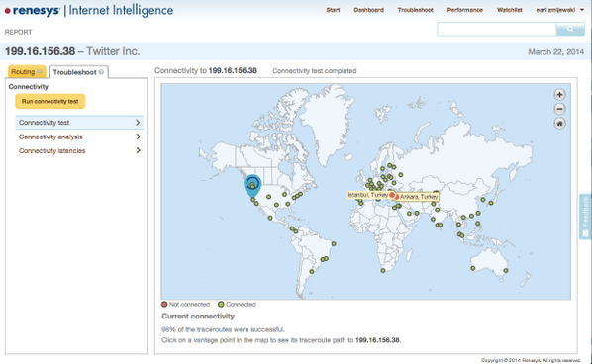Expand Connectivity analysis chevron

pyautogui.click(x=138, y=136)
